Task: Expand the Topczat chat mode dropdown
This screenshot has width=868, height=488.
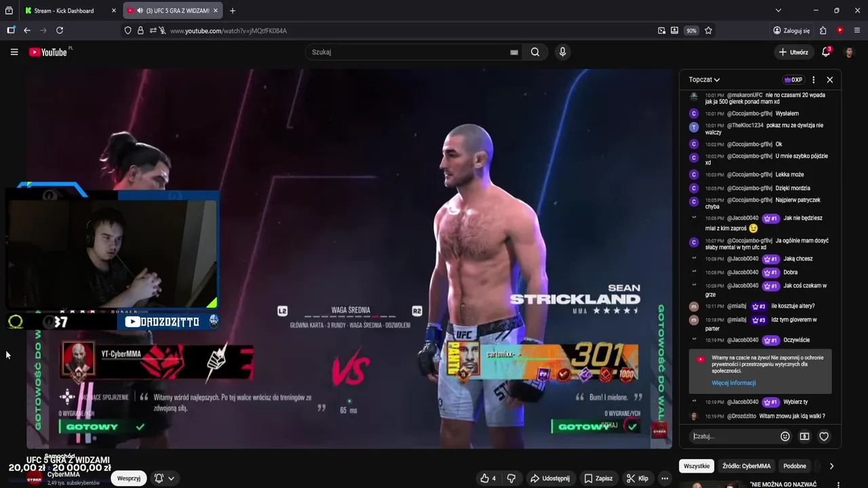Action: pyautogui.click(x=704, y=80)
